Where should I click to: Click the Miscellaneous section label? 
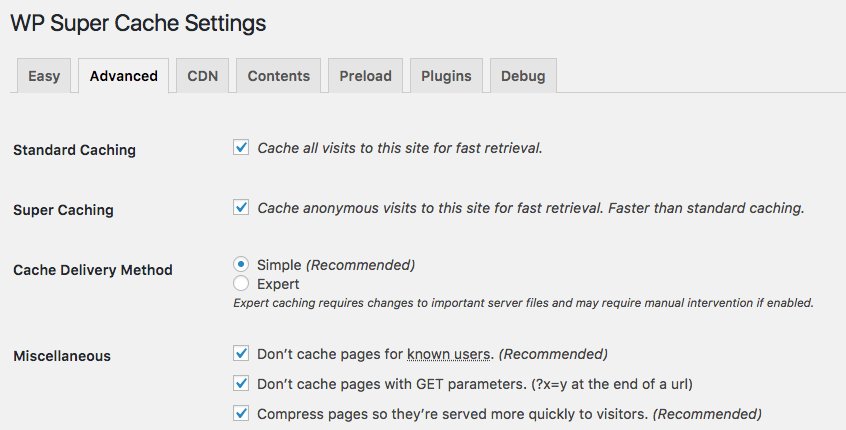[62, 355]
